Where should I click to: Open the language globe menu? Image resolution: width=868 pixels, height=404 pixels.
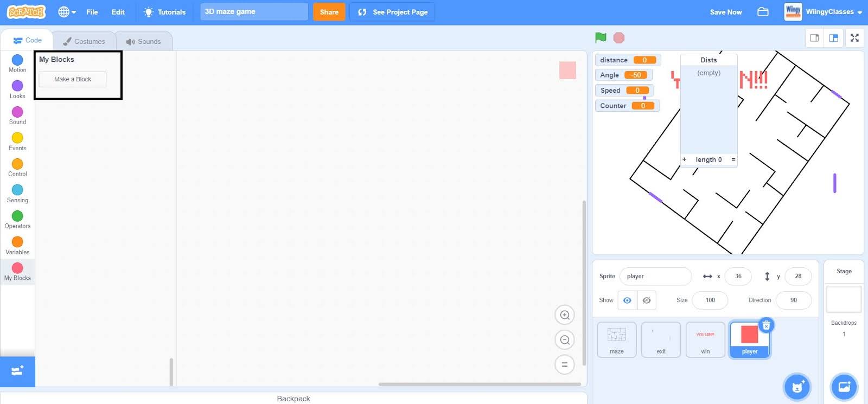pos(67,11)
